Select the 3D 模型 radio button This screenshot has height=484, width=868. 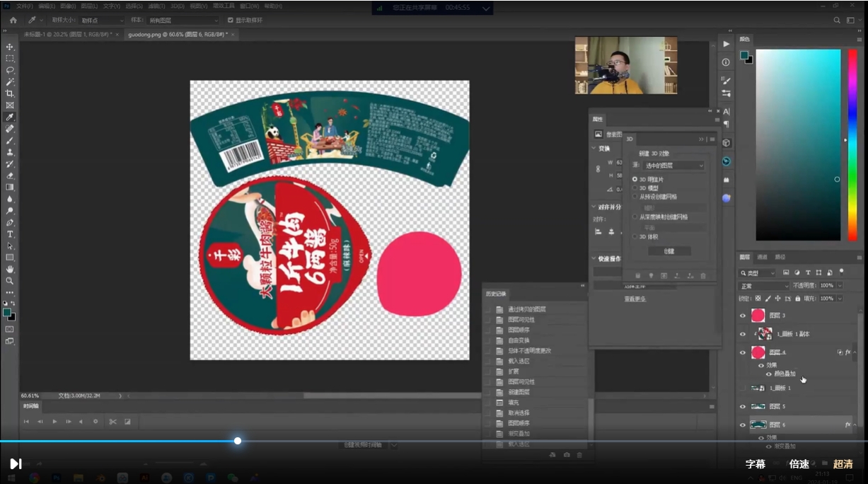635,188
